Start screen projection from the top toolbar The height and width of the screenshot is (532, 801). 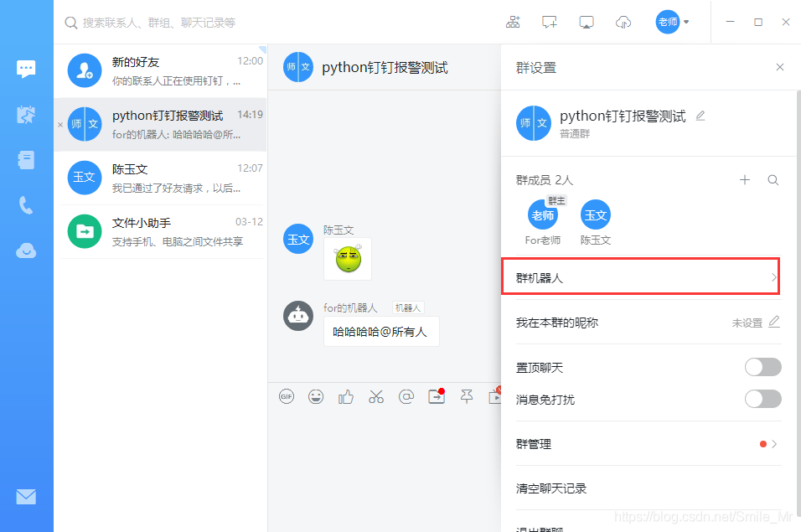(586, 22)
